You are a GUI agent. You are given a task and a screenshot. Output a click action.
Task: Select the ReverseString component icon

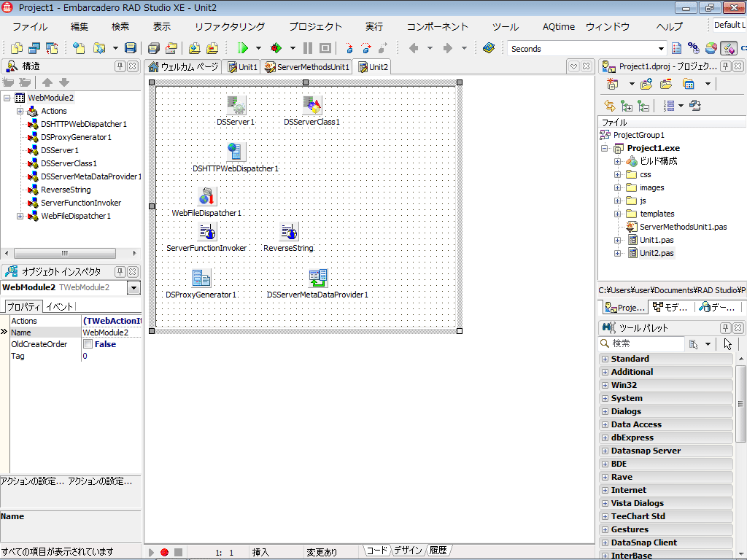[289, 232]
